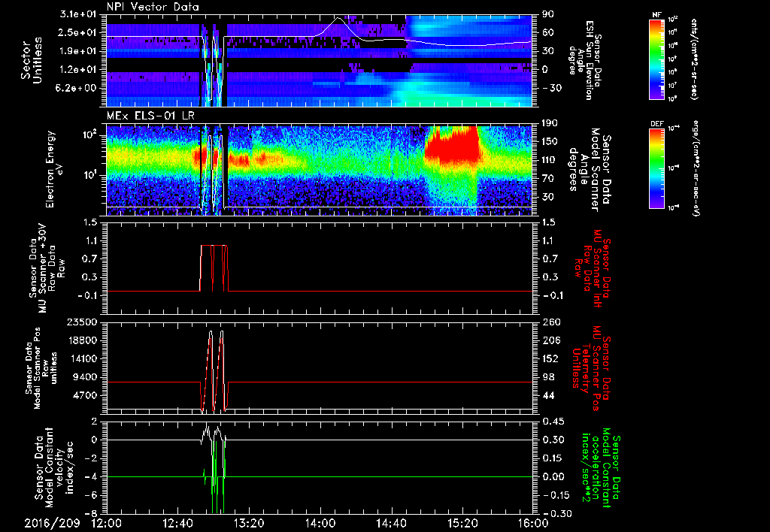
Task: Click the "110" scanner angle tick value
Action: pyautogui.click(x=550, y=160)
